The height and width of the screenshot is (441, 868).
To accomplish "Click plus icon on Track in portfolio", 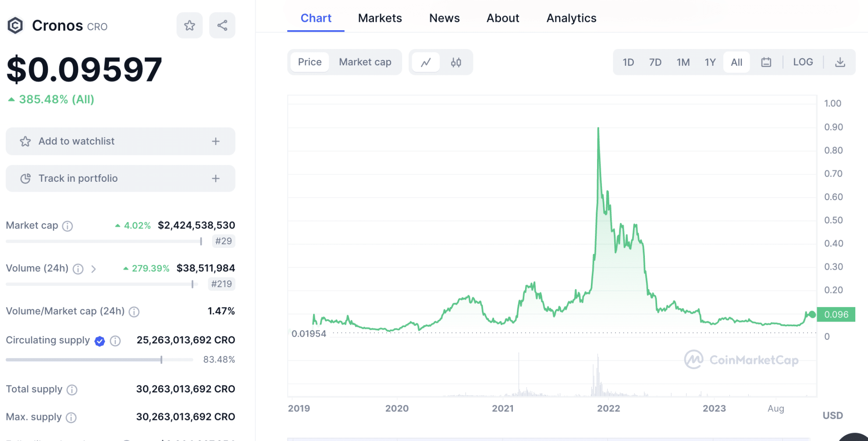I will 216,178.
